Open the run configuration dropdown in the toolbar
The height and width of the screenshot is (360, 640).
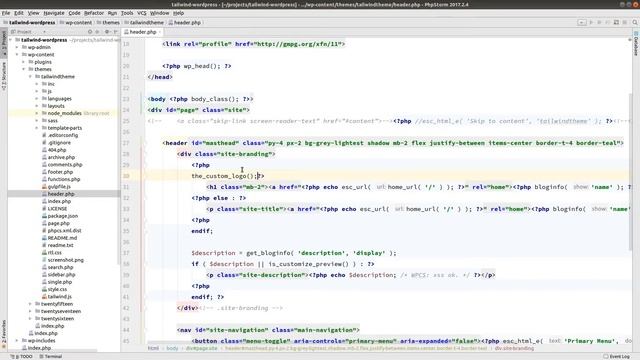[582, 22]
